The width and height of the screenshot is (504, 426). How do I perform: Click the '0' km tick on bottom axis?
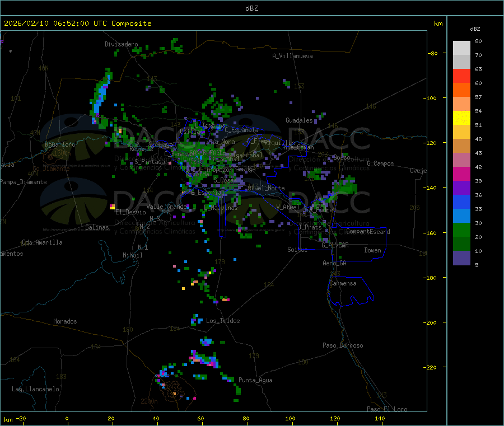[x=67, y=418]
